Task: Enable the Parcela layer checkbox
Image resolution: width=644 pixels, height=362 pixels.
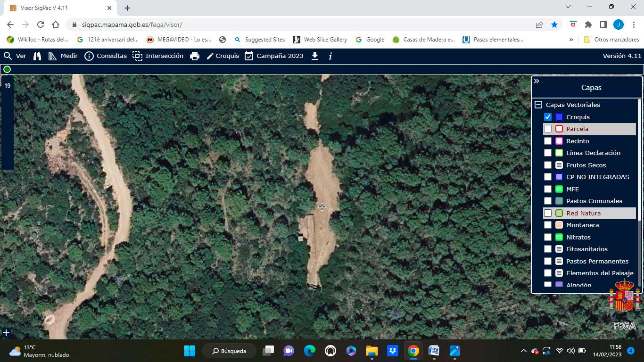Action: pyautogui.click(x=547, y=129)
